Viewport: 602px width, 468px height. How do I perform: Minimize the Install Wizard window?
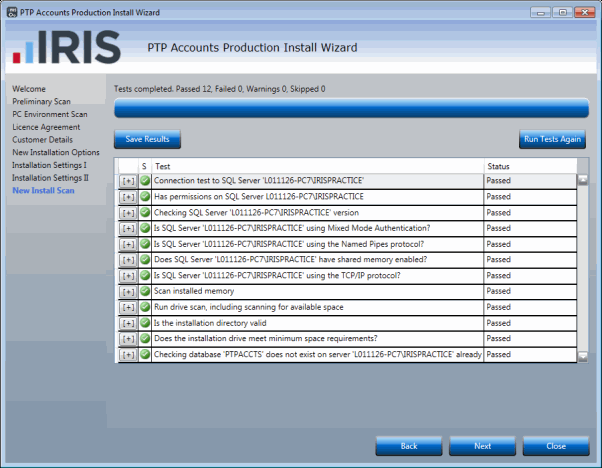point(541,12)
